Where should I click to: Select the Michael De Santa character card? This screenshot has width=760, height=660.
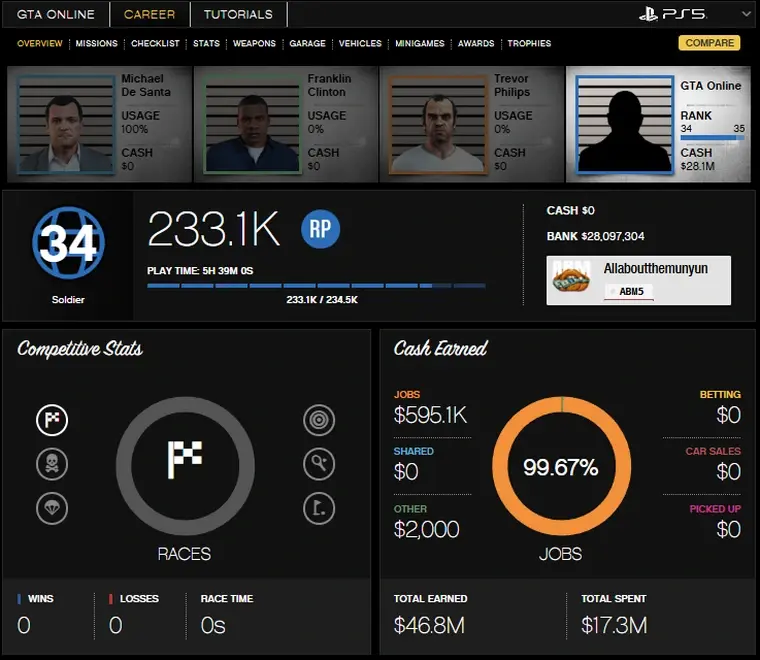point(99,125)
